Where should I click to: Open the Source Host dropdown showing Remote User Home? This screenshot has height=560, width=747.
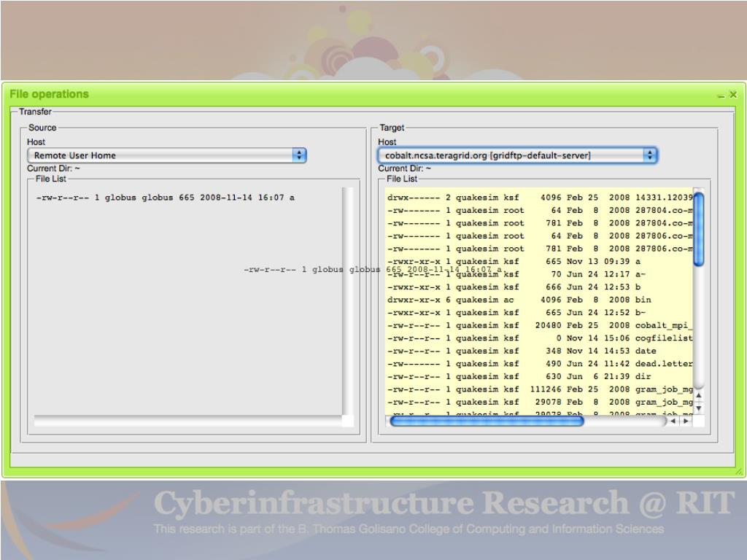167,155
